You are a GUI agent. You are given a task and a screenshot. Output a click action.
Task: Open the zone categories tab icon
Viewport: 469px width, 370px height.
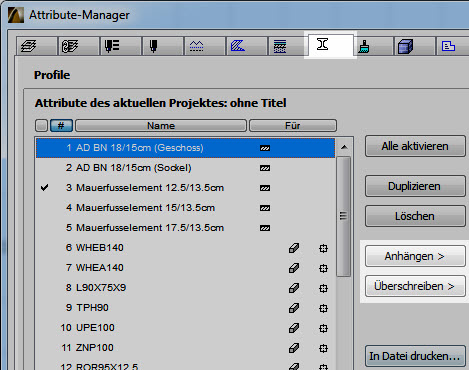(448, 46)
